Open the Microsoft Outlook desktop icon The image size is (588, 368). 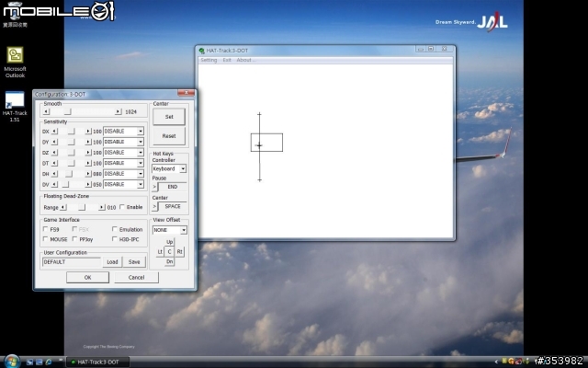tap(15, 62)
